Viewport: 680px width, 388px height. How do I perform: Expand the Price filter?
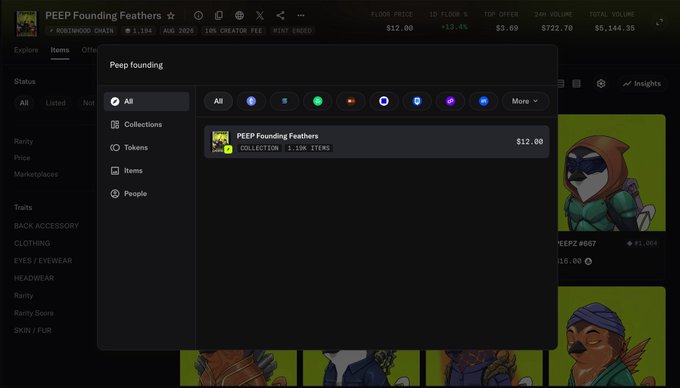click(22, 158)
